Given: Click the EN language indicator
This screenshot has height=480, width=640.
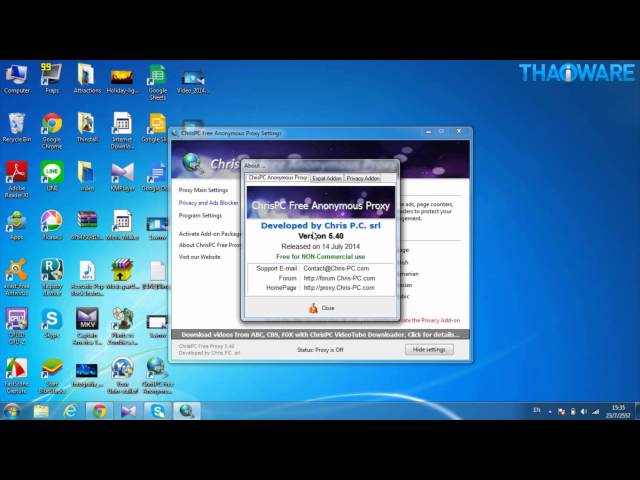Looking at the screenshot, I should (537, 410).
